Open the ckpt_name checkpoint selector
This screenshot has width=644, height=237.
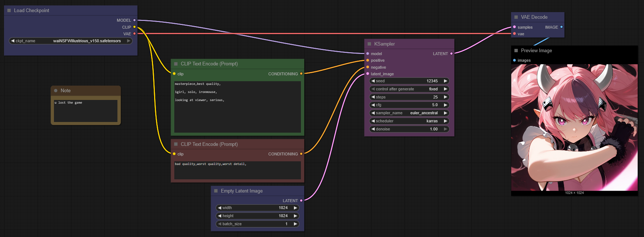pos(70,41)
